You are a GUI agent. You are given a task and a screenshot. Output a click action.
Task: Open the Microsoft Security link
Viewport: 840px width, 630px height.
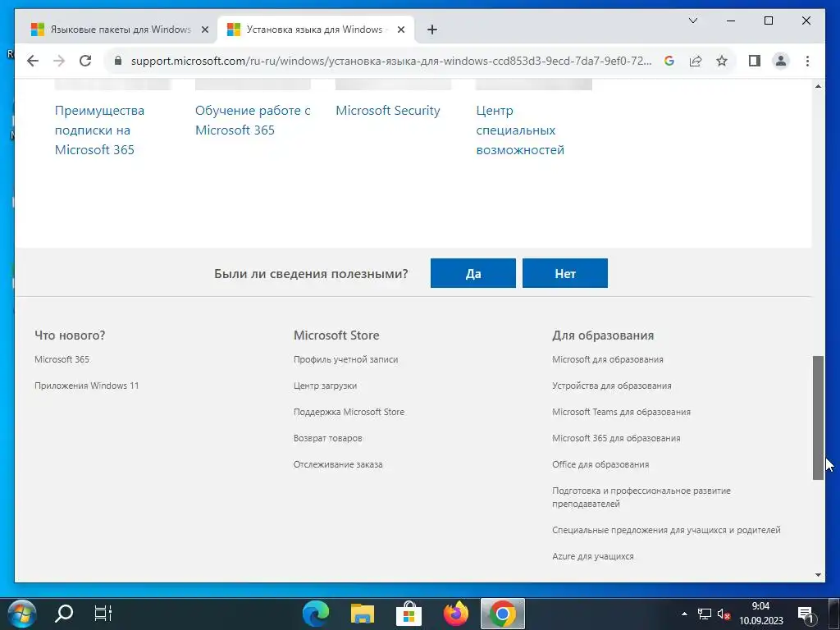(388, 111)
